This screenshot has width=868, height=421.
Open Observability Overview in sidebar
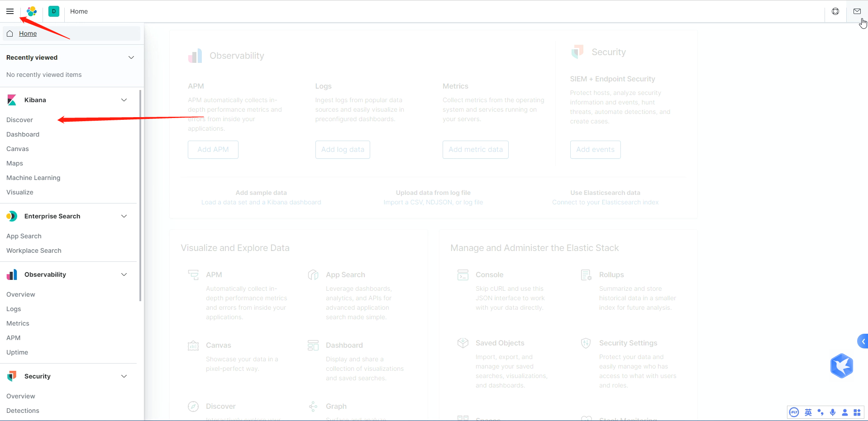click(21, 294)
